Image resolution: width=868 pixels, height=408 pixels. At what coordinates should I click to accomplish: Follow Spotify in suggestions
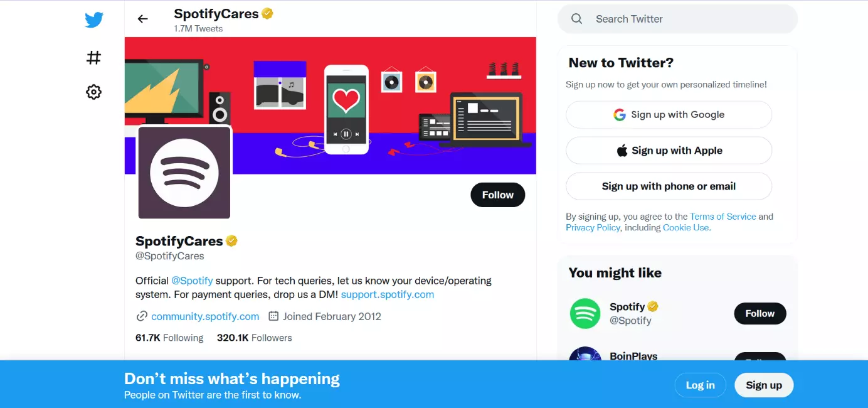click(760, 313)
